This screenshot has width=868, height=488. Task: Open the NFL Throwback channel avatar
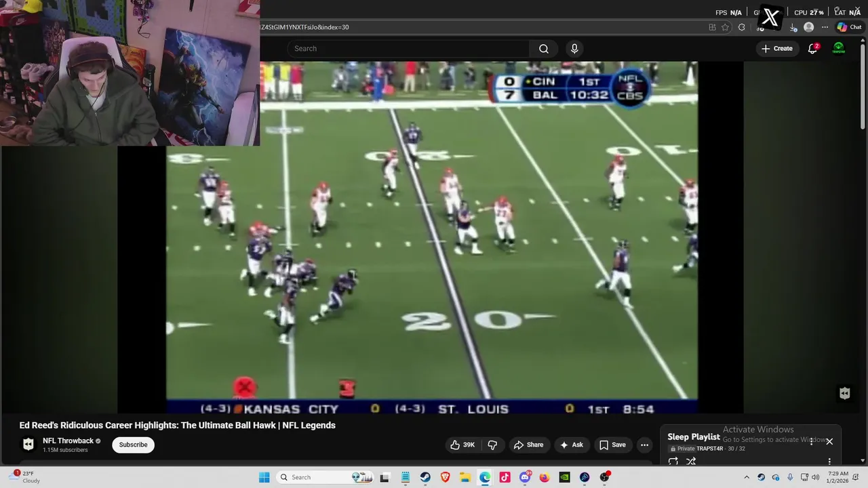(28, 445)
